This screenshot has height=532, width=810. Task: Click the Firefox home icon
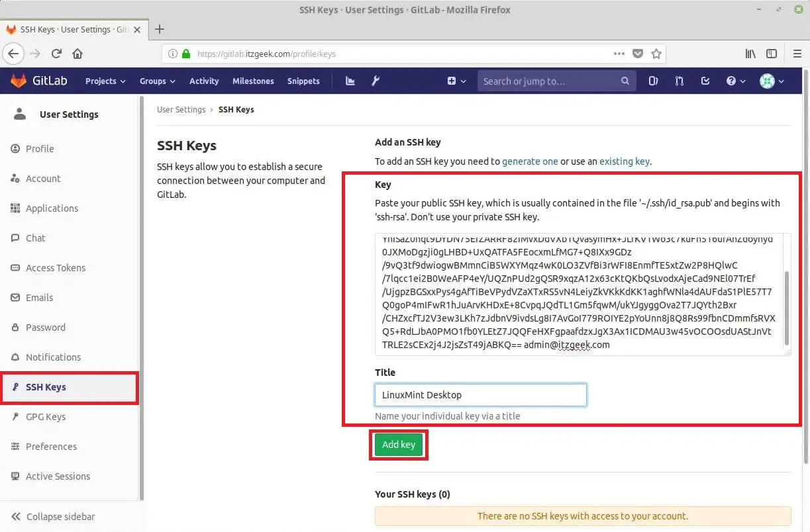click(x=77, y=54)
